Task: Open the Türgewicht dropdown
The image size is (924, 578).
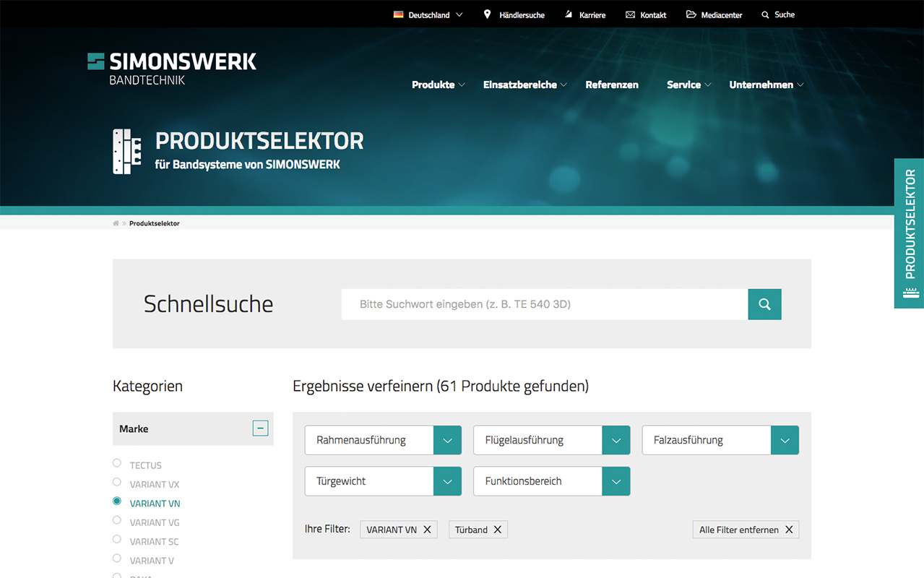Action: [x=383, y=481]
